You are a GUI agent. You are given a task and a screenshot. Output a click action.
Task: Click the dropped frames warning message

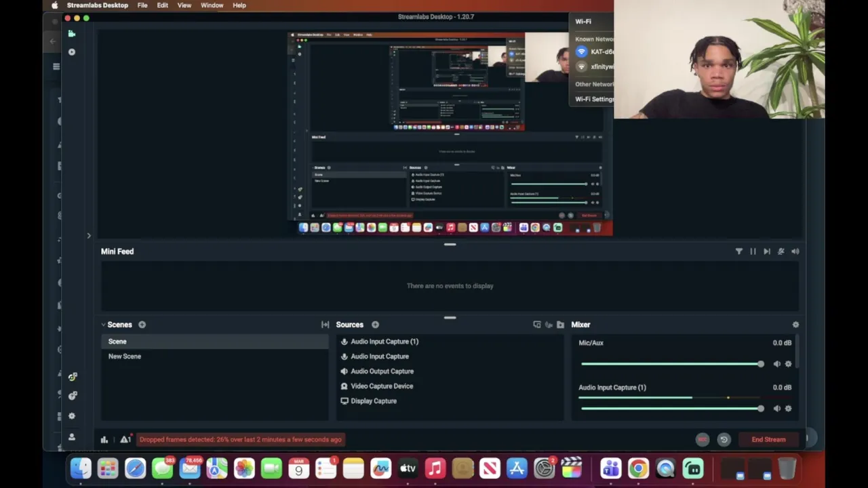pos(240,439)
